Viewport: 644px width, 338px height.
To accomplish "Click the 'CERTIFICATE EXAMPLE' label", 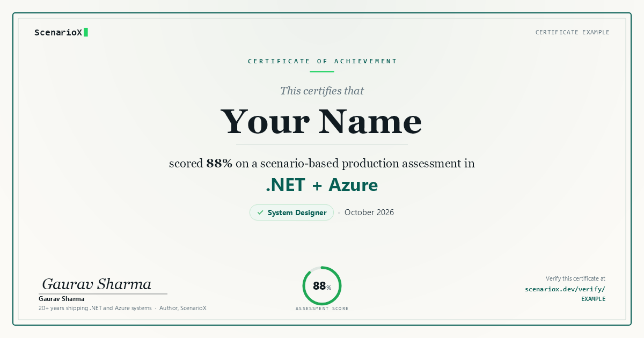I will pos(573,32).
